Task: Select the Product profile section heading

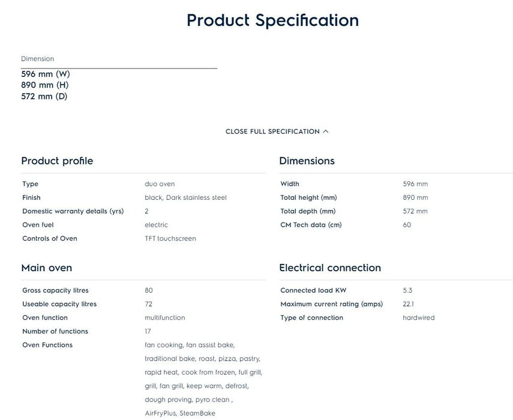Action: pos(57,161)
